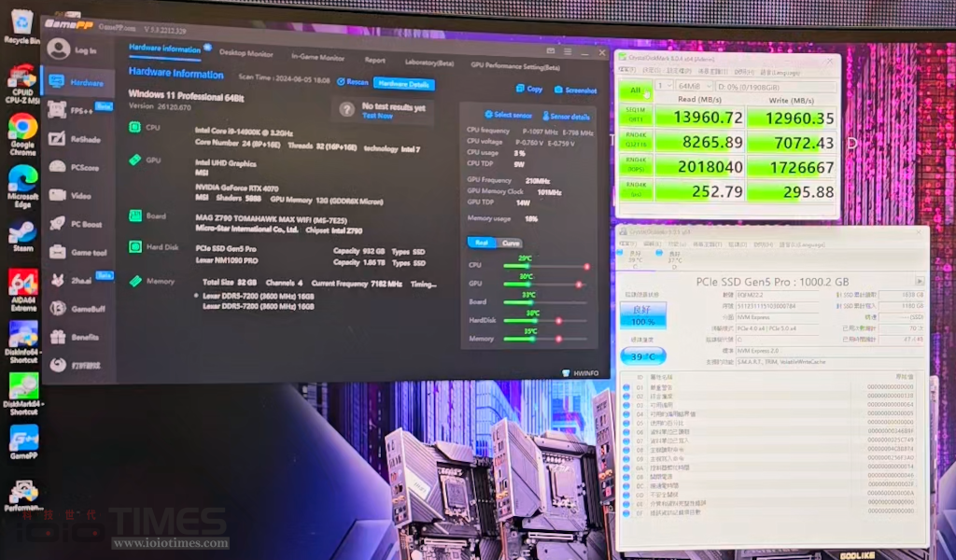
Task: Open the target drive D: dropdown
Action: pos(773,86)
